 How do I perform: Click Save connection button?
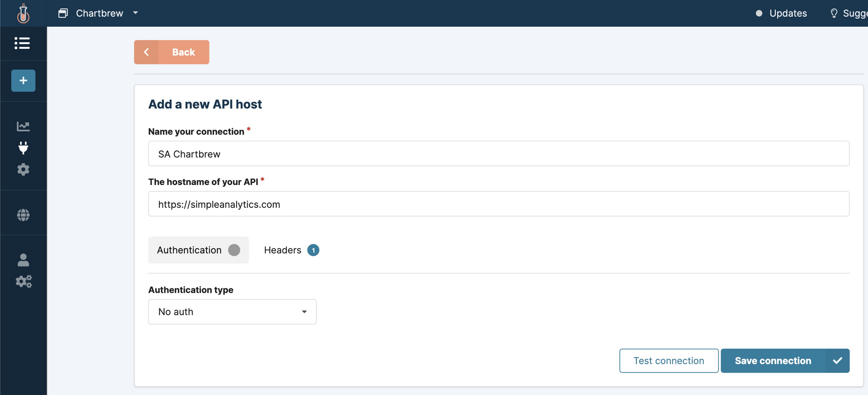(784, 361)
